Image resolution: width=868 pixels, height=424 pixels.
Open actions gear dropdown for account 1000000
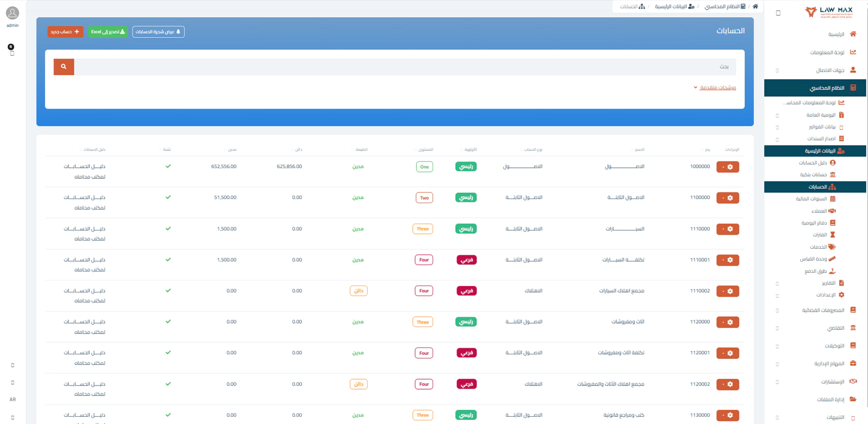click(727, 167)
